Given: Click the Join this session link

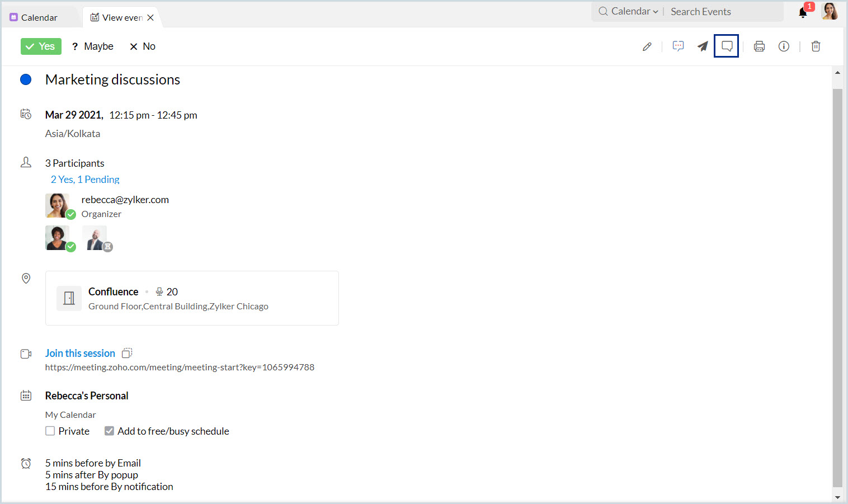Looking at the screenshot, I should 80,354.
